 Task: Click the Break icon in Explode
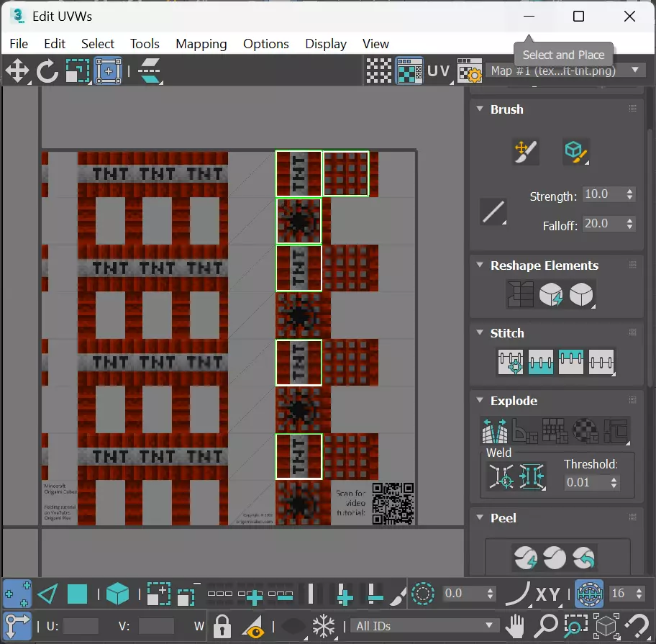[x=495, y=430]
